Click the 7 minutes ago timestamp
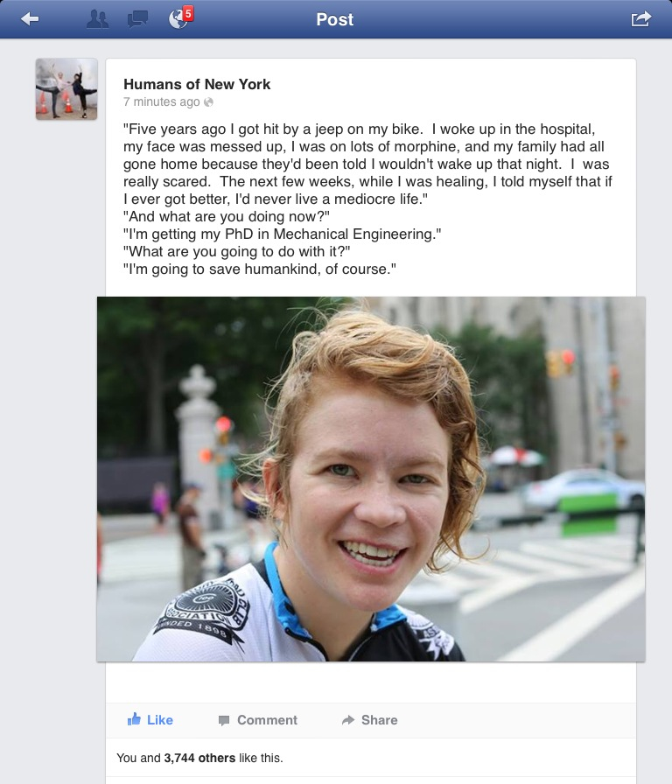Image resolution: width=672 pixels, height=784 pixels. coord(162,102)
